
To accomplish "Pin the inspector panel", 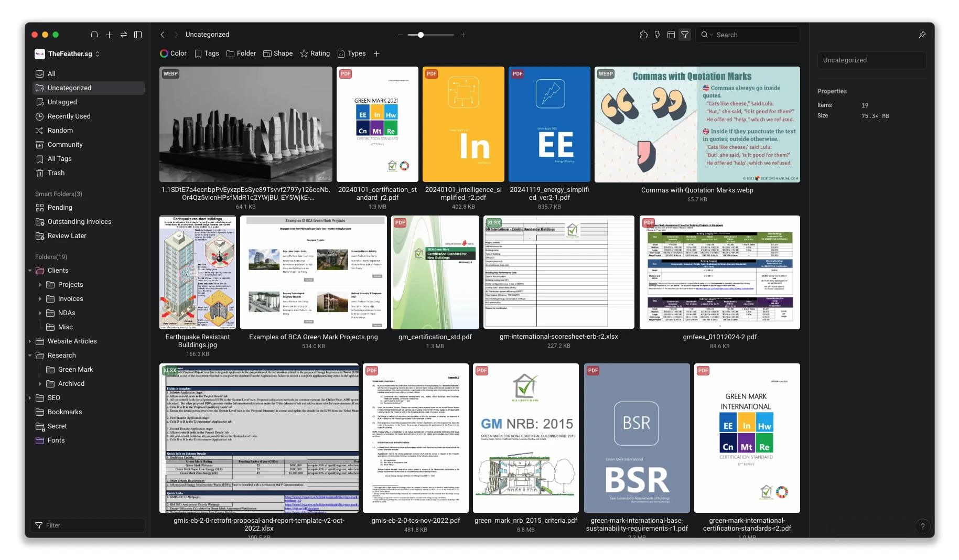I will click(922, 35).
